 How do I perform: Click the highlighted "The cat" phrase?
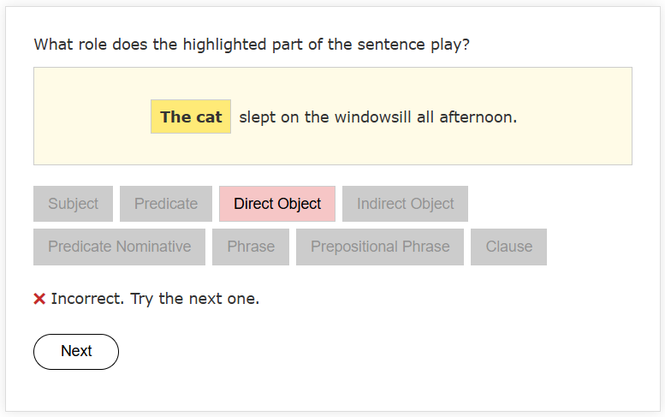click(191, 117)
